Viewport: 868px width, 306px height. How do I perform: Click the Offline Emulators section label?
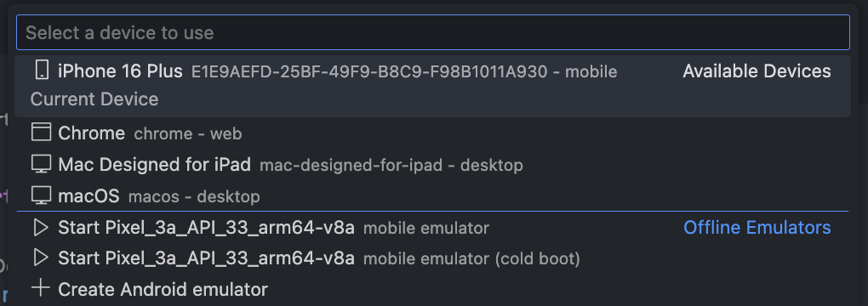click(x=757, y=228)
